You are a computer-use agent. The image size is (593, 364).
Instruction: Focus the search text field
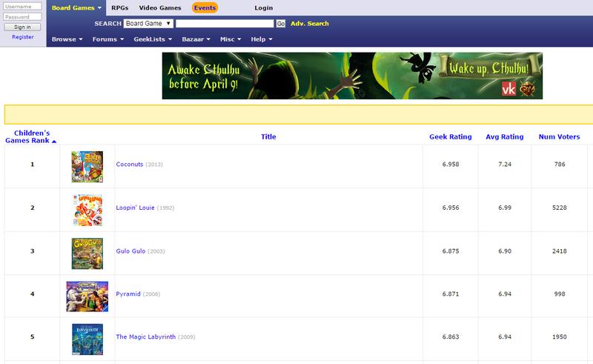225,24
